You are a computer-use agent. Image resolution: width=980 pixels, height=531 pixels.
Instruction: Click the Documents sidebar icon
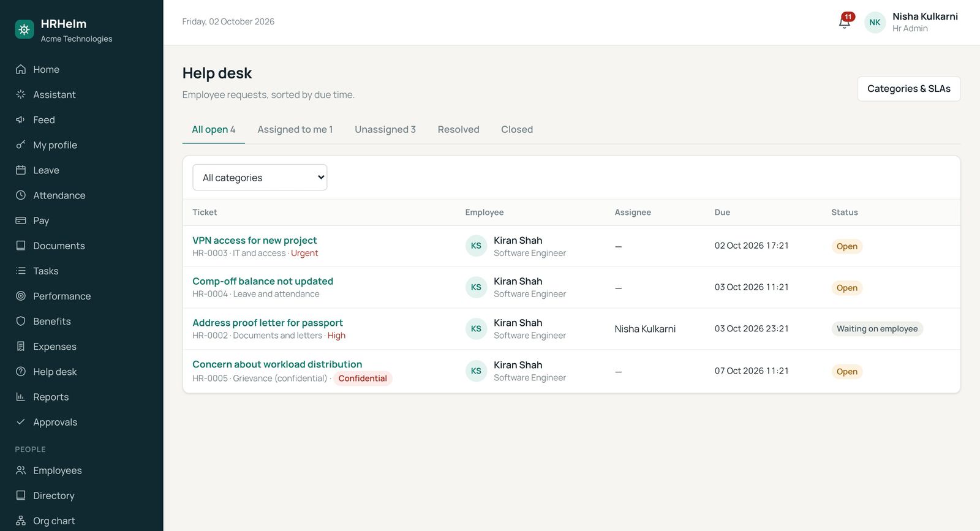(21, 245)
